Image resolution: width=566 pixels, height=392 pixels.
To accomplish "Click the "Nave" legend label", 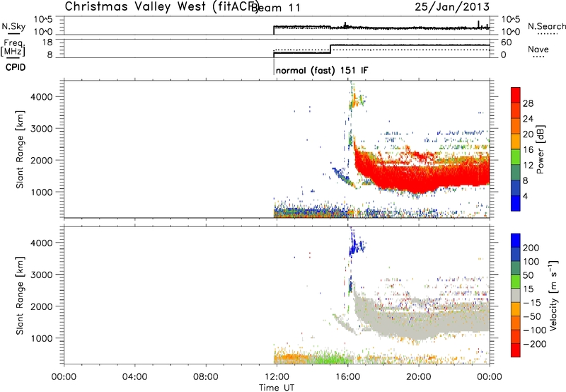I will pyautogui.click(x=538, y=49).
